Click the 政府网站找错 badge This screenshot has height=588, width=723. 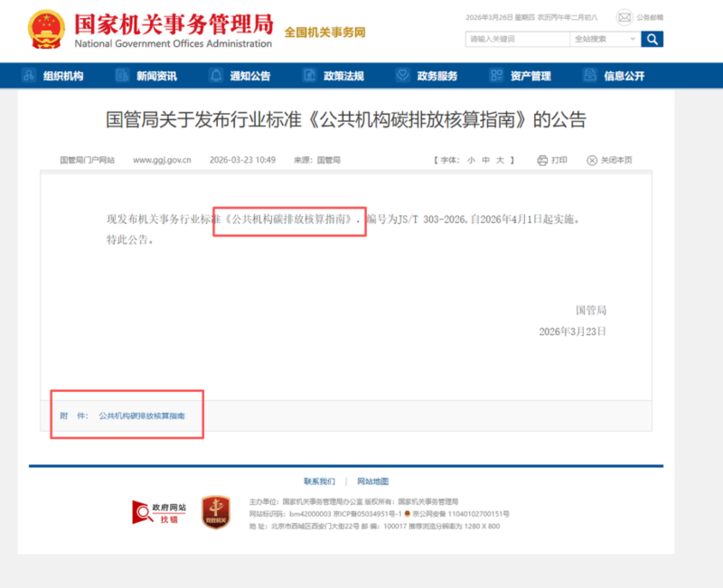[155, 512]
